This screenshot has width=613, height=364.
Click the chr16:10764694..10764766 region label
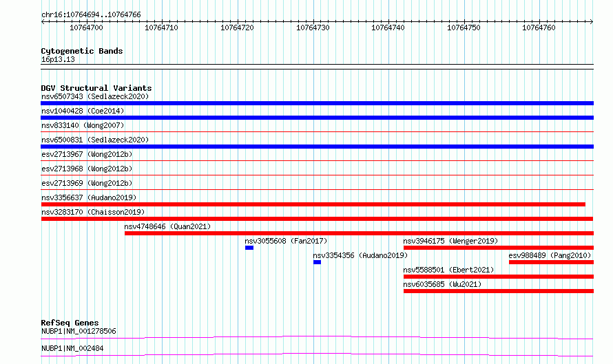(91, 15)
